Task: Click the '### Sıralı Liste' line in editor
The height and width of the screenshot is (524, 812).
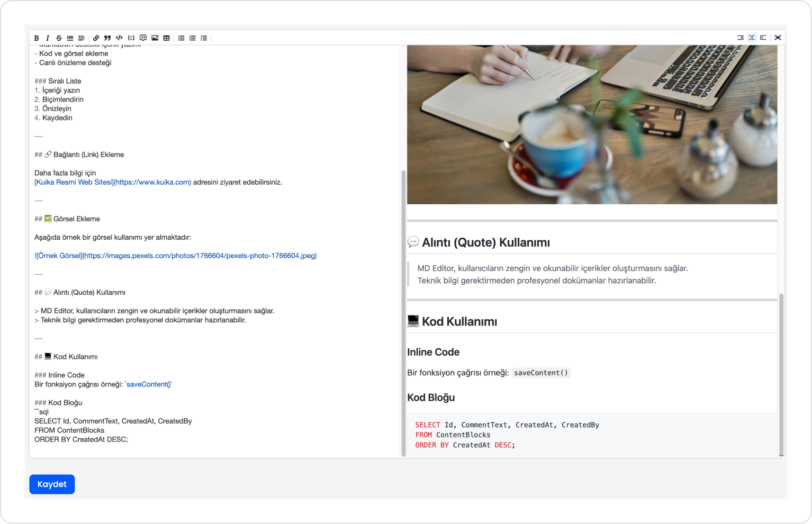Action: [x=58, y=81]
